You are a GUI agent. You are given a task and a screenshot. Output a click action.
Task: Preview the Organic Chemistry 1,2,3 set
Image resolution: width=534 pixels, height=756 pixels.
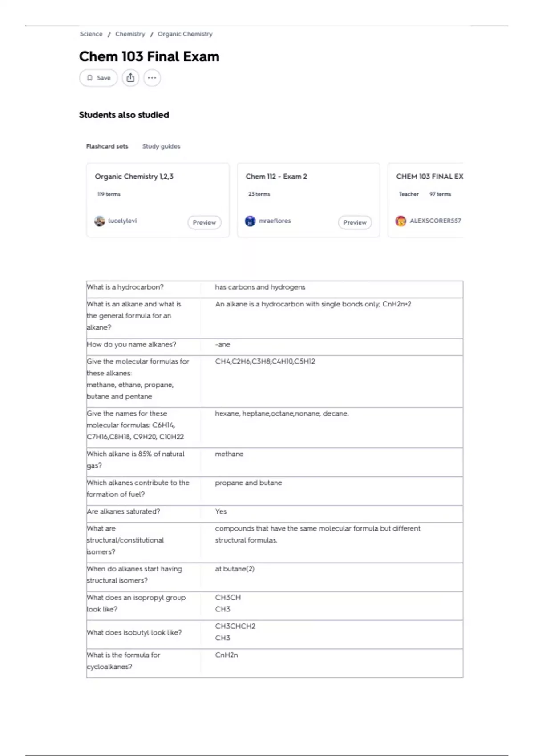point(204,222)
